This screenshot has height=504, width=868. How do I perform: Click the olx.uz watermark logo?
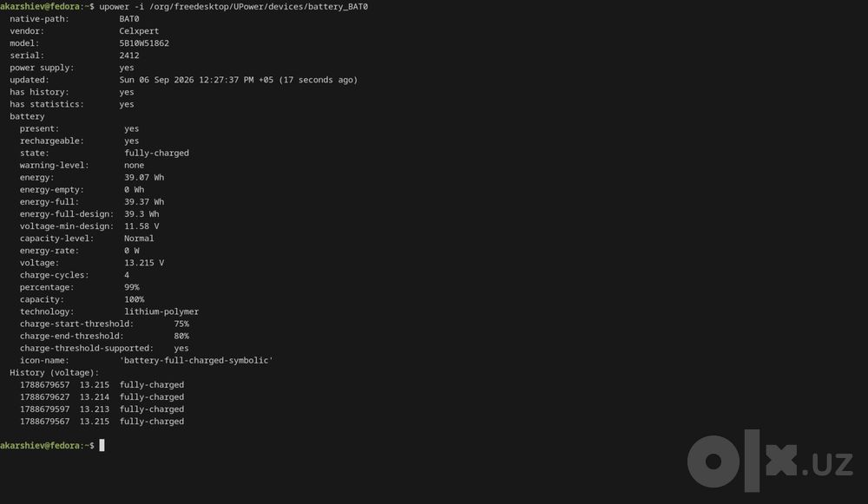click(770, 461)
